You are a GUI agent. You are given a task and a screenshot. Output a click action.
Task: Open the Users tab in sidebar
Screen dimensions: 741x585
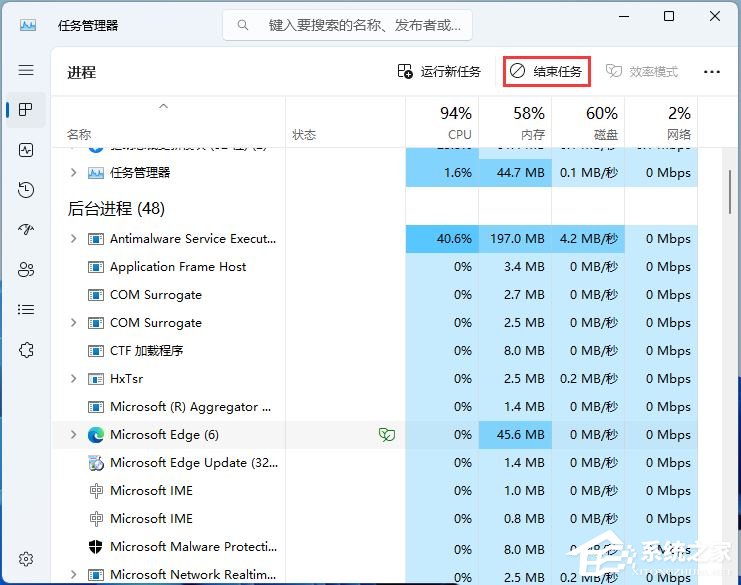26,270
